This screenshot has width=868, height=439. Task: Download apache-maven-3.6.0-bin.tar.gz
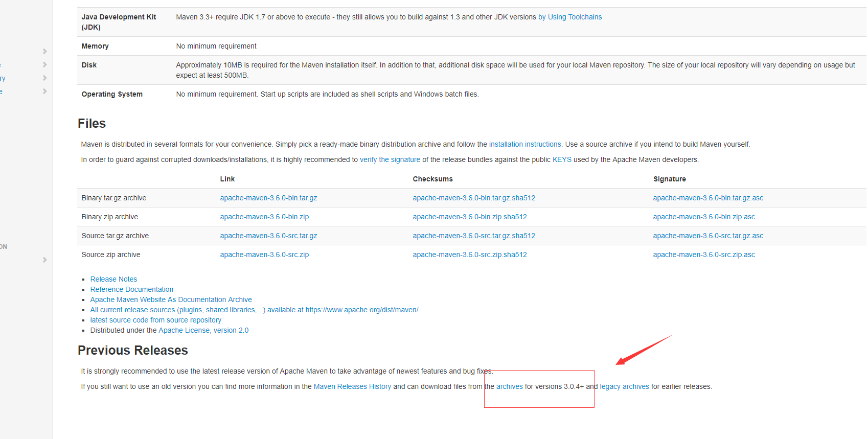point(269,198)
